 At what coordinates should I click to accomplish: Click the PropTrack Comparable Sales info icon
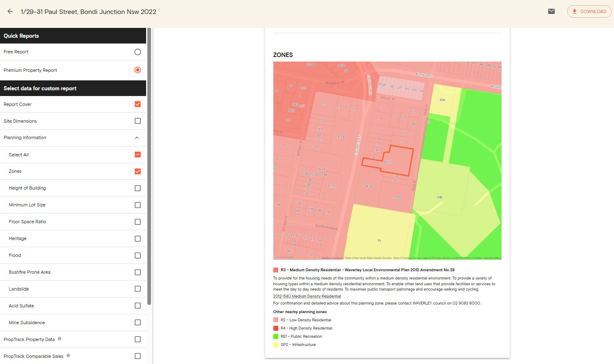pos(68,355)
